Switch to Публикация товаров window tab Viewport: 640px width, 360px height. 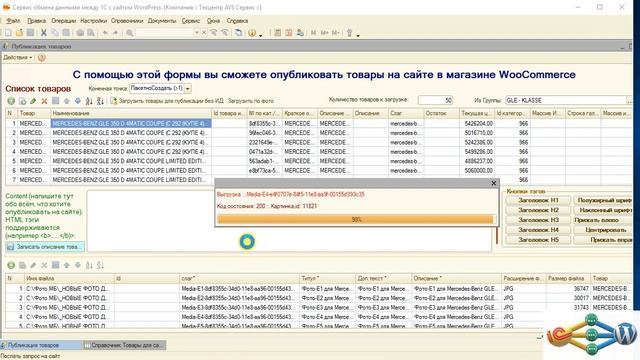[x=41, y=345]
